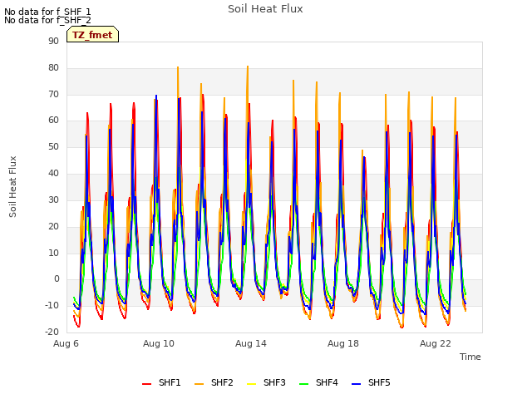This screenshot has height=399, width=532.
Task: Click the green SHF4 legend color marker
Action: point(303,384)
